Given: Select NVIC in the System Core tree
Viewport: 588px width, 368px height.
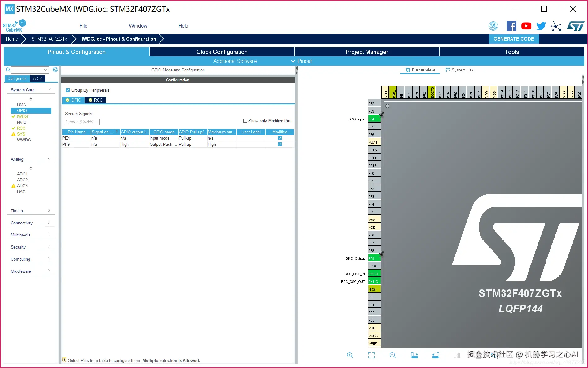Looking at the screenshot, I should coord(22,122).
